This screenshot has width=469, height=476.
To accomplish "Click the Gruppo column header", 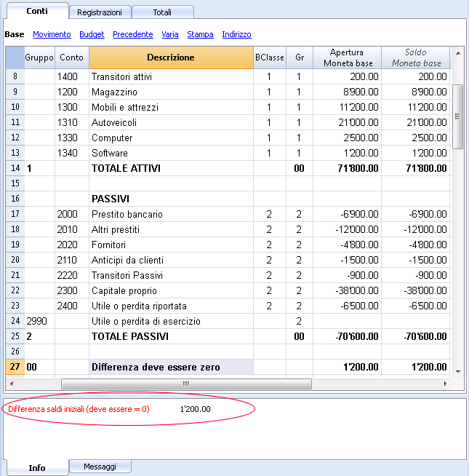I will 39,57.
